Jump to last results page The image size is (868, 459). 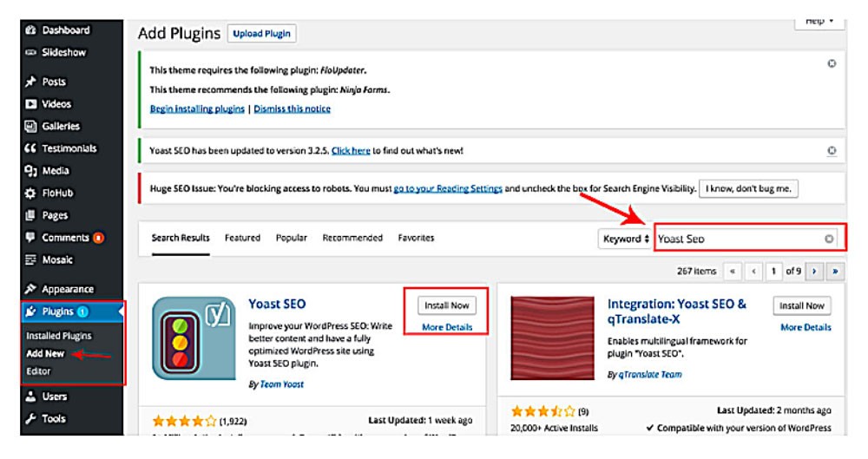(835, 272)
